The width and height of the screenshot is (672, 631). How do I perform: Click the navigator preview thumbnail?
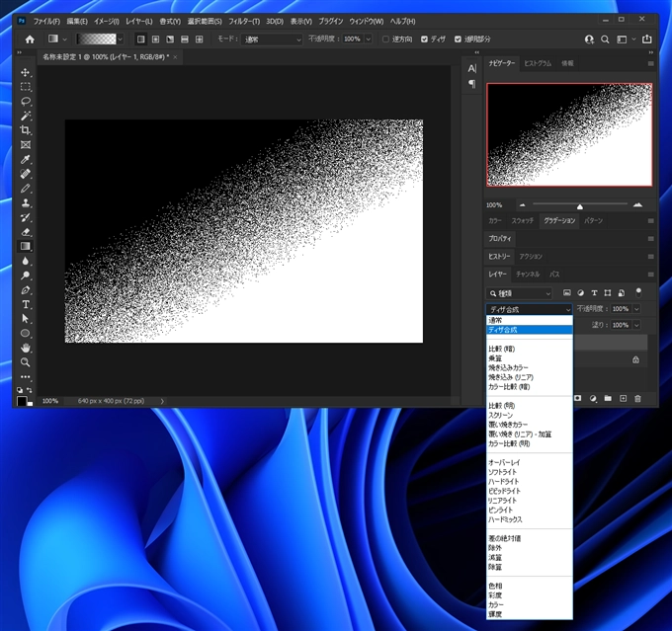click(x=569, y=134)
